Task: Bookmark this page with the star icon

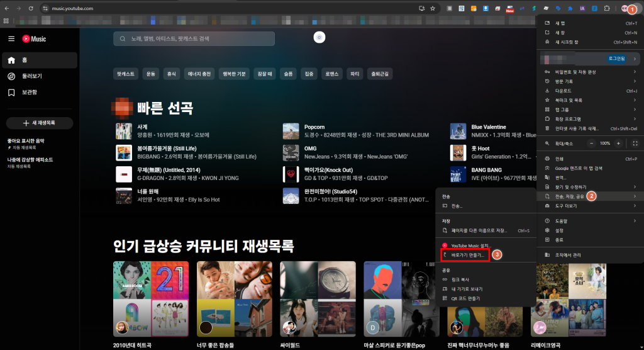Action: [433, 8]
